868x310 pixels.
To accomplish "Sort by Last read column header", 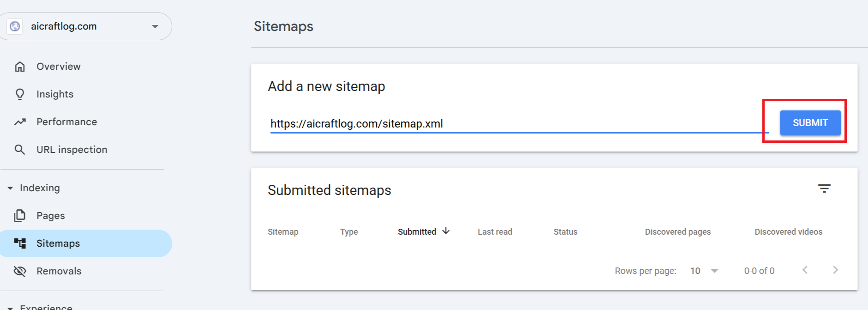I will (x=495, y=232).
